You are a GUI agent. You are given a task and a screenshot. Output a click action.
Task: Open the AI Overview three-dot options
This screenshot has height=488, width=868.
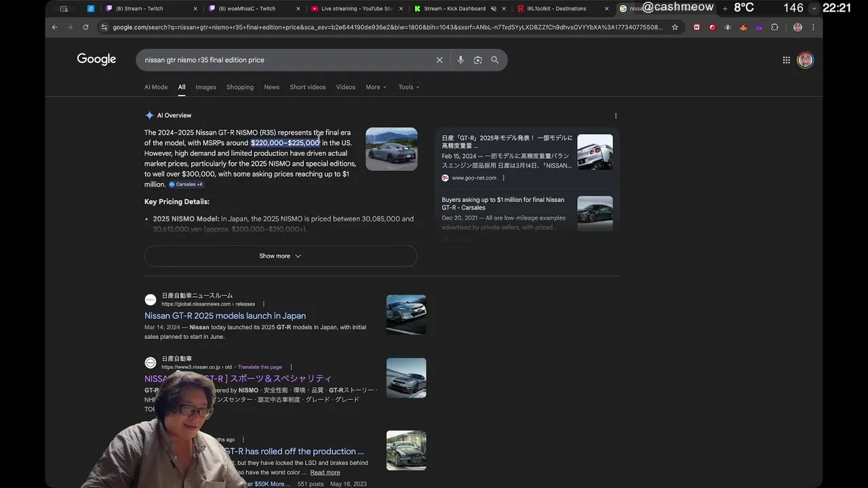(616, 115)
